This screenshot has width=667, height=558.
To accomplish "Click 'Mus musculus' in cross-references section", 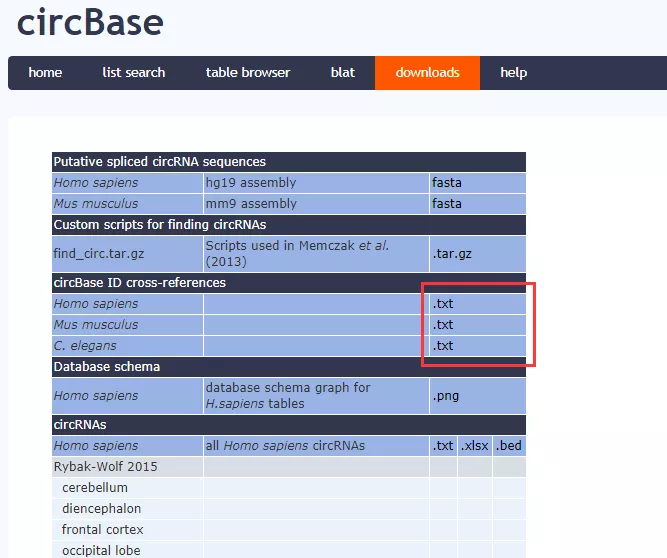I will tap(127, 325).
